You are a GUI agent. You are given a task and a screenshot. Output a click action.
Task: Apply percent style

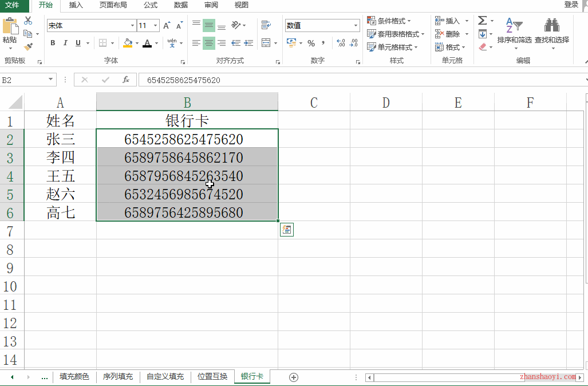click(311, 43)
